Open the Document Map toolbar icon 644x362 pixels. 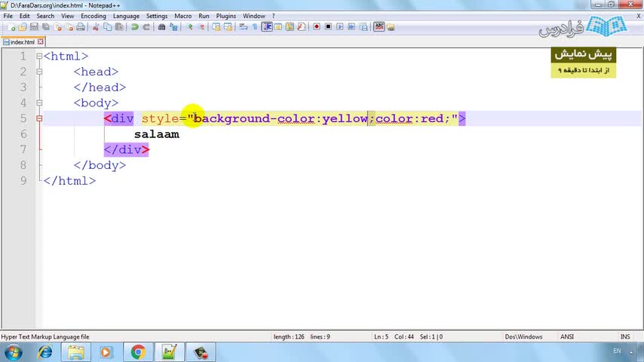coord(290,27)
